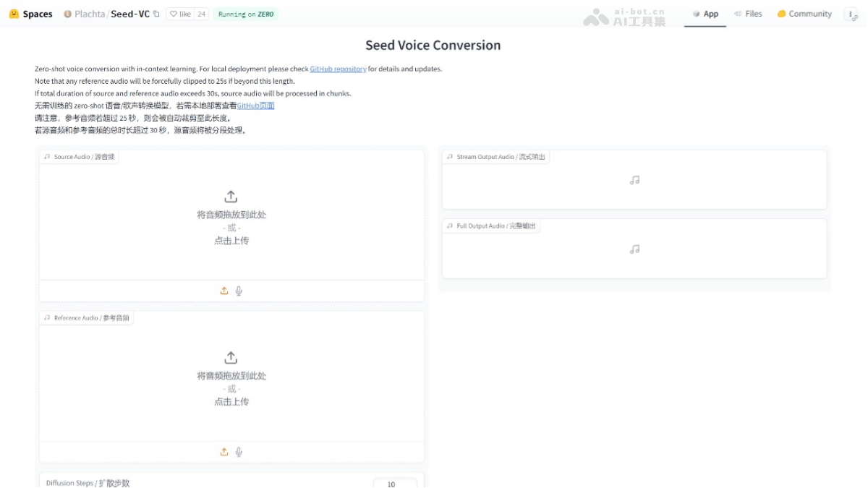Click the microphone icon to record source audio
Image resolution: width=868 pixels, height=488 pixels.
(x=239, y=291)
